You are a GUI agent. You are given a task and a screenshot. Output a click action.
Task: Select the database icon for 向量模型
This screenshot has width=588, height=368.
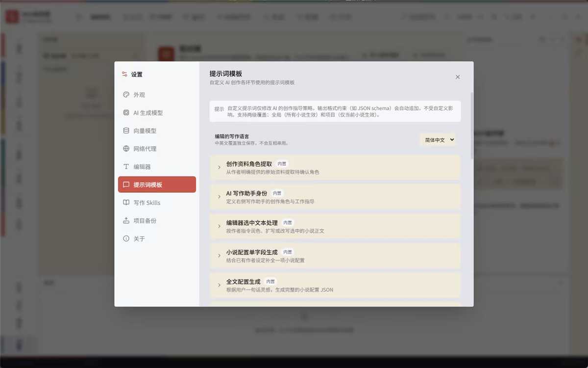pyautogui.click(x=126, y=131)
